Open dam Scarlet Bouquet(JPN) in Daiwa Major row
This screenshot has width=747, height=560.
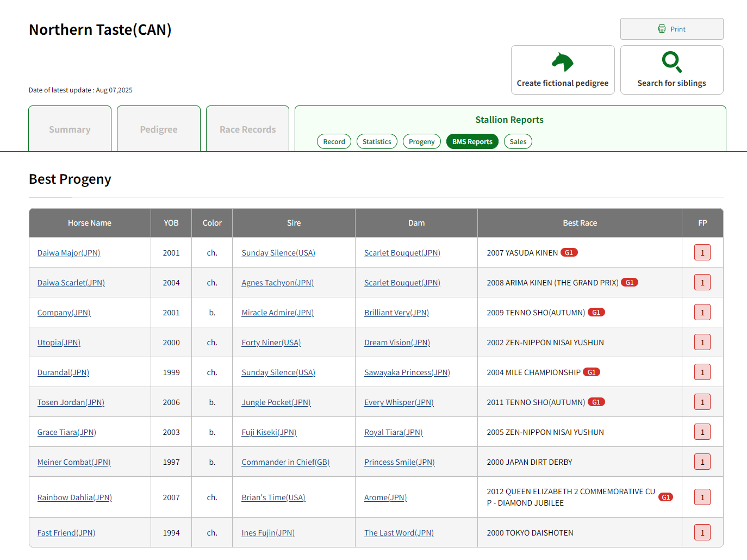[x=402, y=253]
